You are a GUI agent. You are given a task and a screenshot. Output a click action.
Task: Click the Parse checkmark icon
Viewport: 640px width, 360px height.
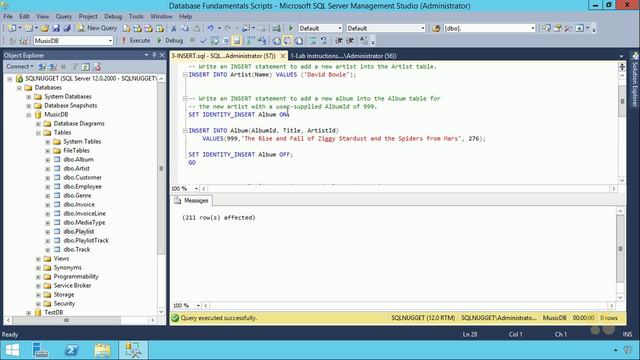203,40
